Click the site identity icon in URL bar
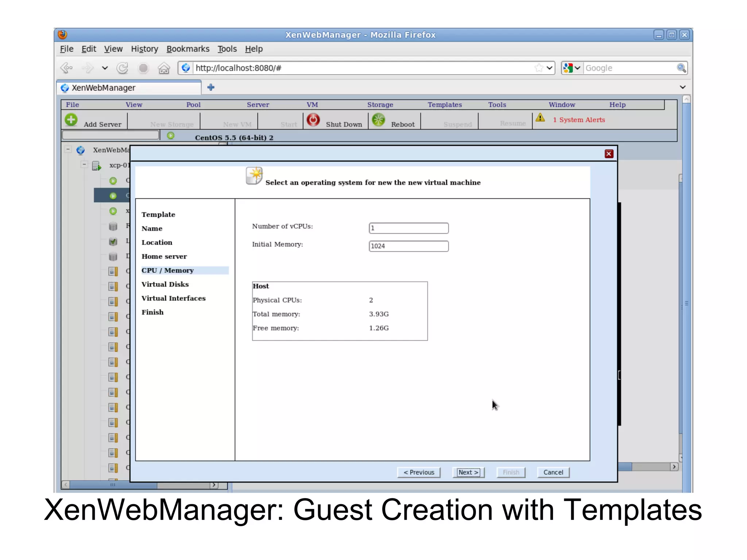The width and height of the screenshot is (747, 560). [186, 68]
